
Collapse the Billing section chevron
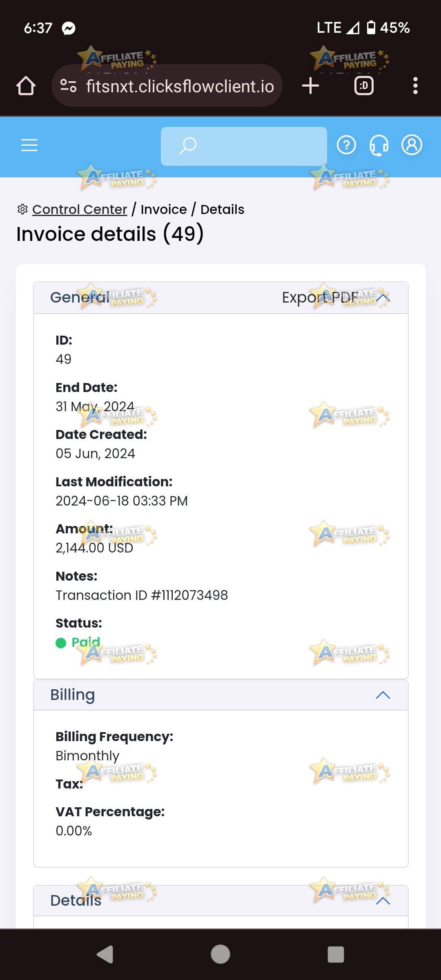pos(383,695)
